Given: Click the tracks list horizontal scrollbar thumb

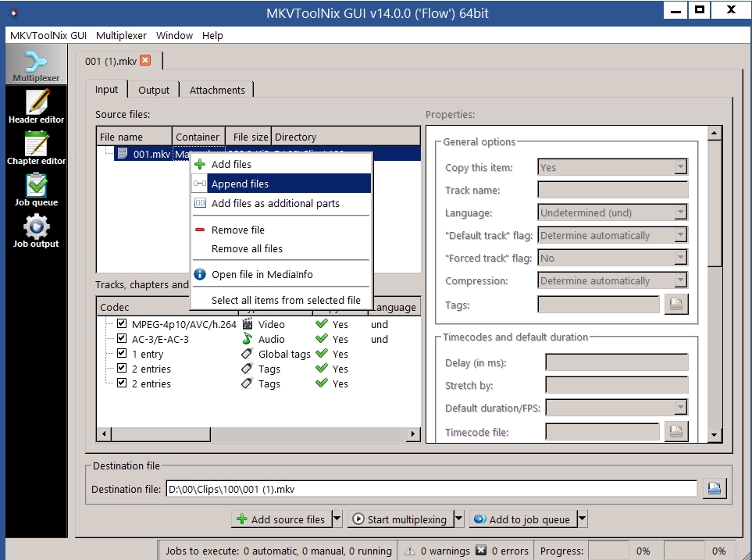Looking at the screenshot, I should tap(161, 434).
